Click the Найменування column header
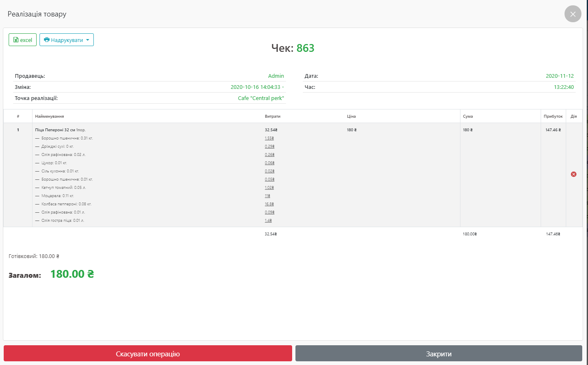This screenshot has width=588, height=365. coord(49,116)
